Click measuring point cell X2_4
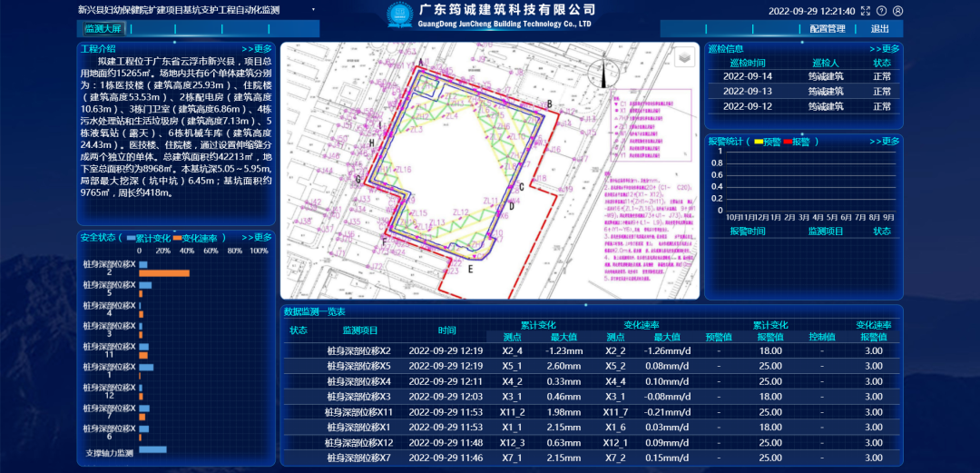The image size is (980, 473). [512, 351]
